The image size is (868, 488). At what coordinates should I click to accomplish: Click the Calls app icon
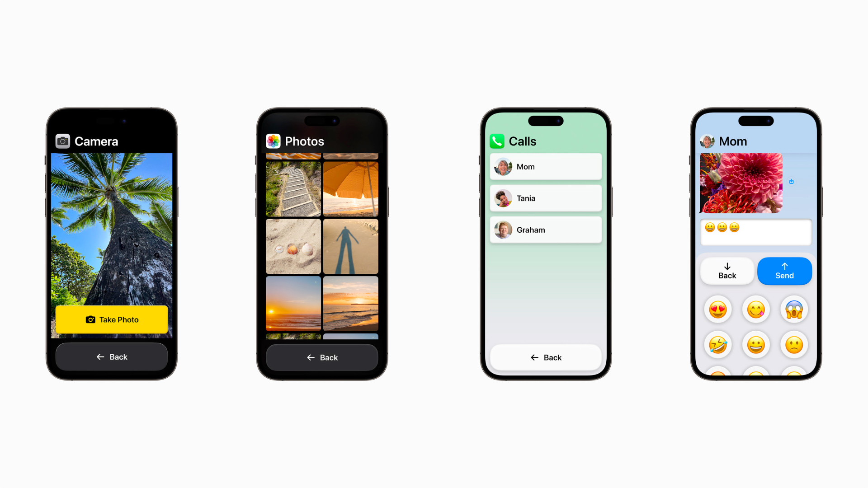[x=496, y=141]
